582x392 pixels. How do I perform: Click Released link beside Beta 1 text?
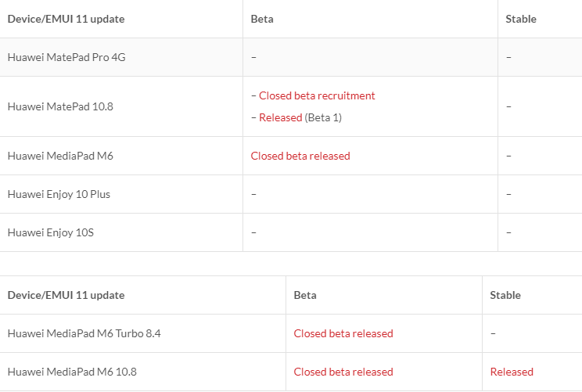tap(280, 117)
